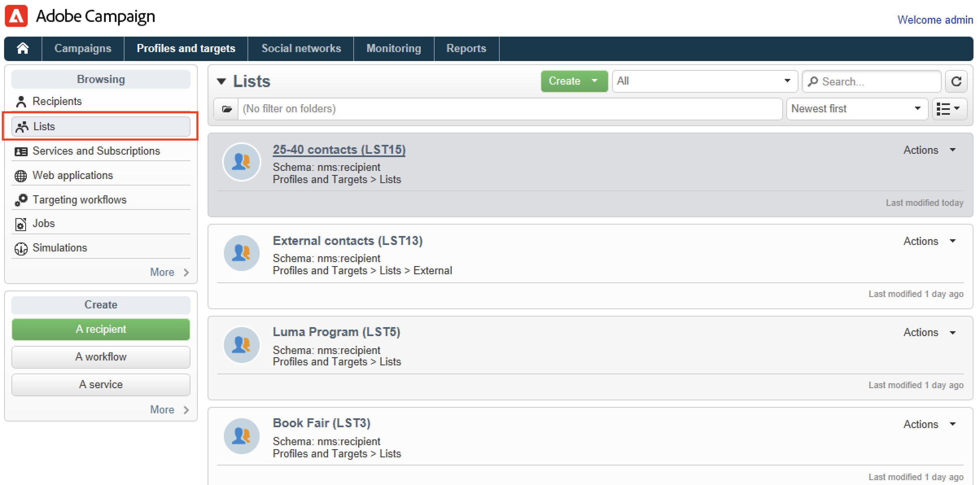Screen dimensions: 980x485
Task: Click the Services and Subscriptions icon
Action: (21, 151)
